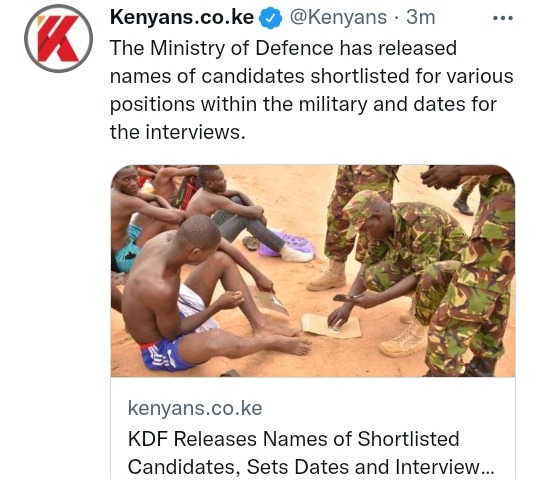Open 'KDF Releases Names of Shortlisted' headline
Image resolution: width=540 pixels, height=480 pixels.
[x=293, y=439]
